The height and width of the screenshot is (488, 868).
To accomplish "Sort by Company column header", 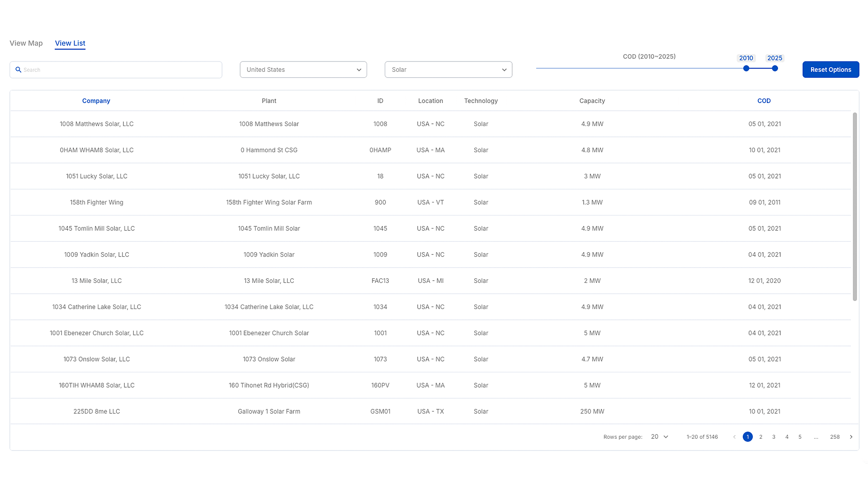I will [x=96, y=100].
